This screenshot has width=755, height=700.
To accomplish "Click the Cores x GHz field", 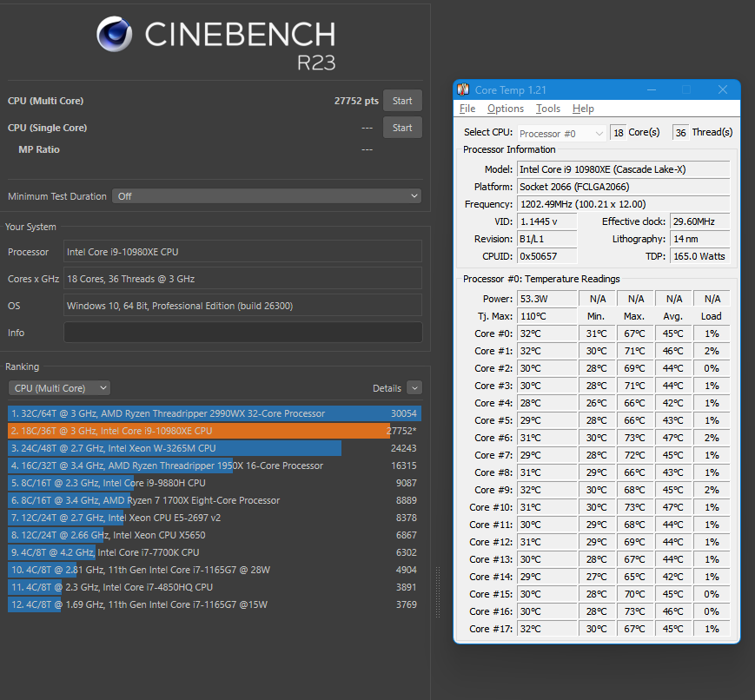I will 242,279.
